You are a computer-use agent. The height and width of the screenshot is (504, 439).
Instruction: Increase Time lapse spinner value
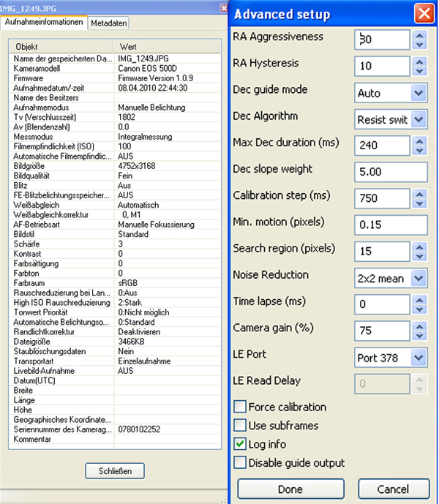point(419,298)
